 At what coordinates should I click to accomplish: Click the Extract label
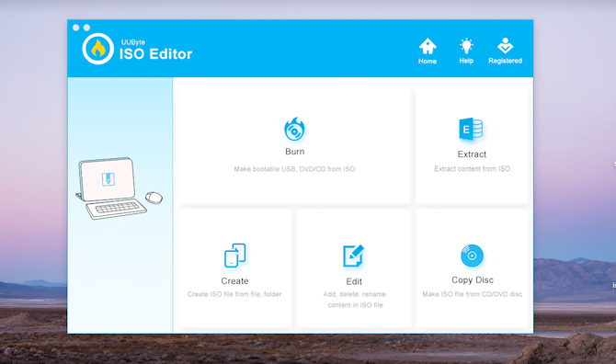tap(472, 154)
